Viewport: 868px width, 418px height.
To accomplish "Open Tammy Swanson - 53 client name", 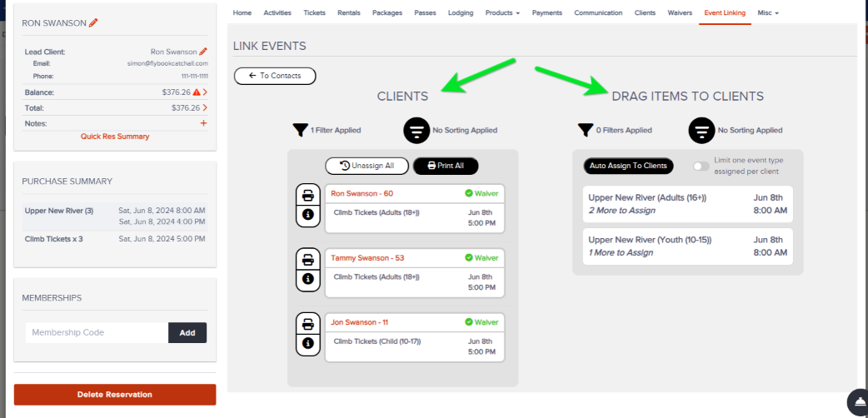I will (366, 258).
